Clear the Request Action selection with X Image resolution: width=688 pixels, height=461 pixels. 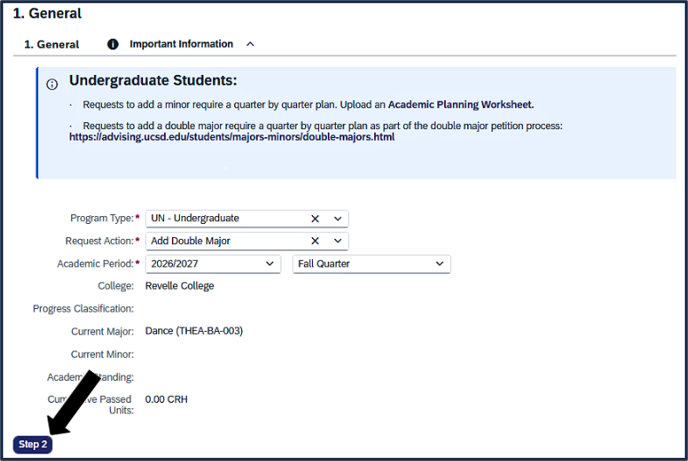315,241
